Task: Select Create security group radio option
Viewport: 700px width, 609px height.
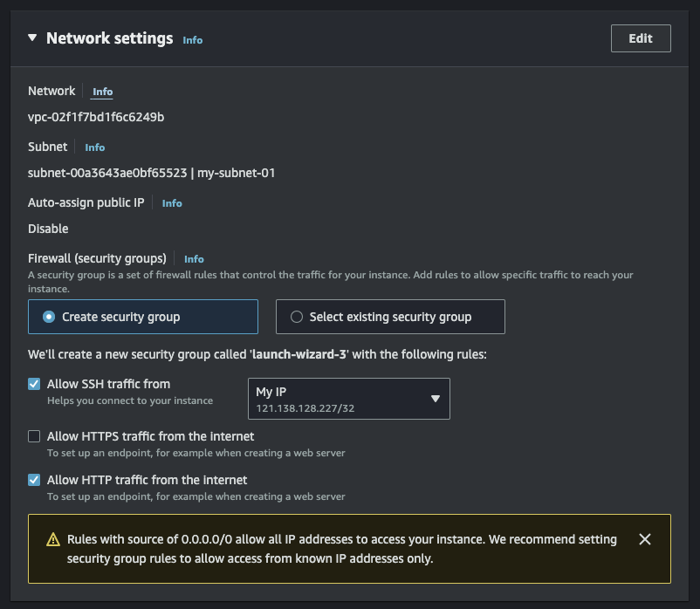Action: click(x=143, y=317)
